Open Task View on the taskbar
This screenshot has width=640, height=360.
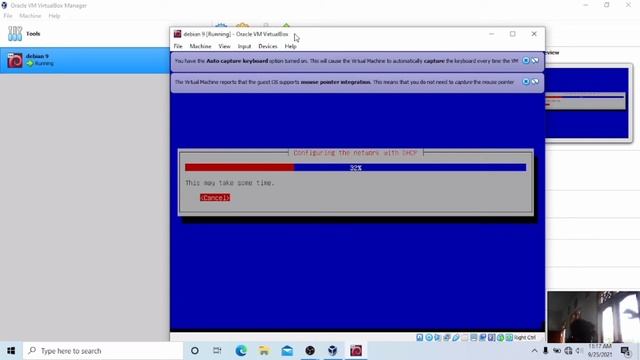point(217,351)
